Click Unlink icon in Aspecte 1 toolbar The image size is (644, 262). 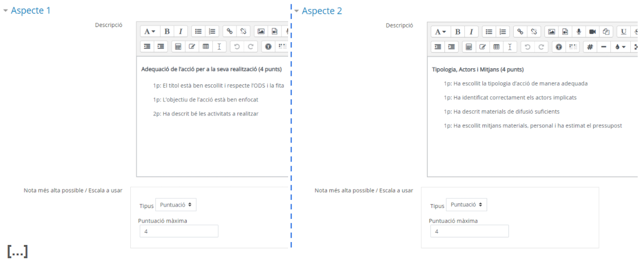244,32
